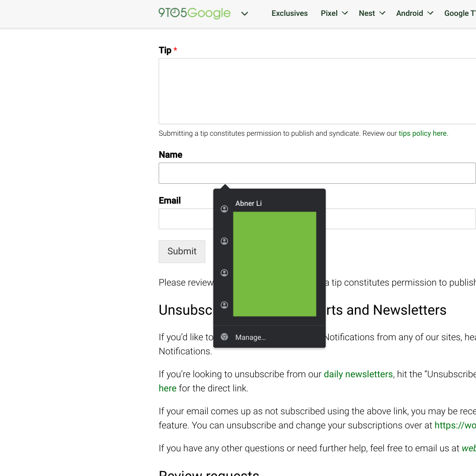This screenshot has width=476, height=476.
Task: Open the tips policy here link
Action: coord(423,134)
